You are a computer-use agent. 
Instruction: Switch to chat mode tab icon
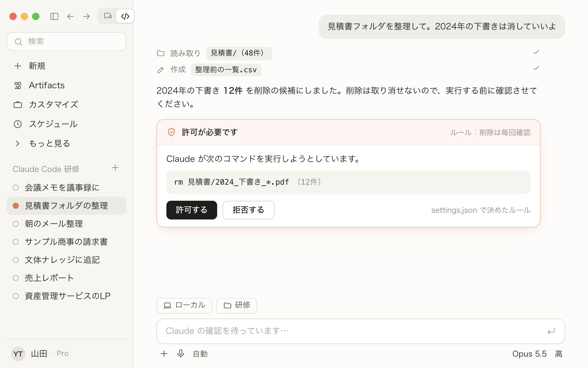click(108, 16)
